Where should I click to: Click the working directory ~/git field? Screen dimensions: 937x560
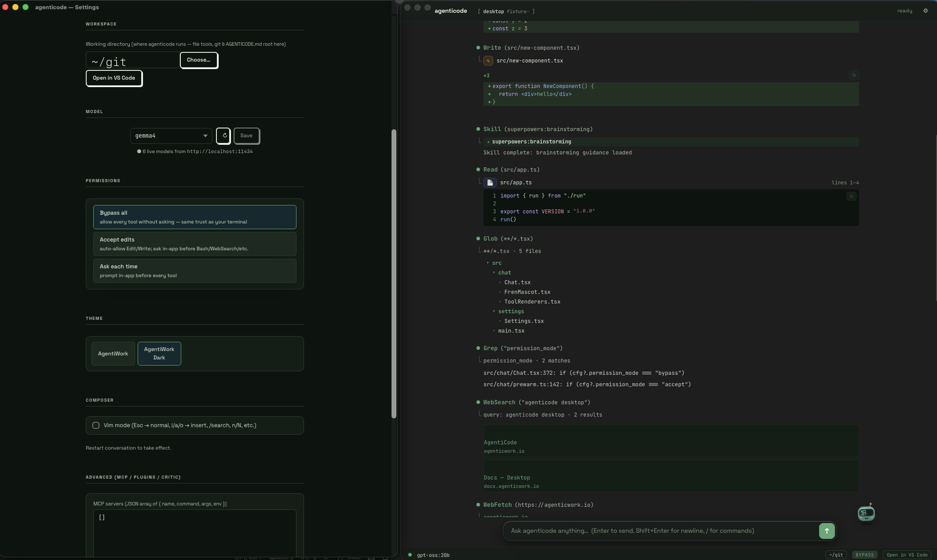(x=132, y=60)
